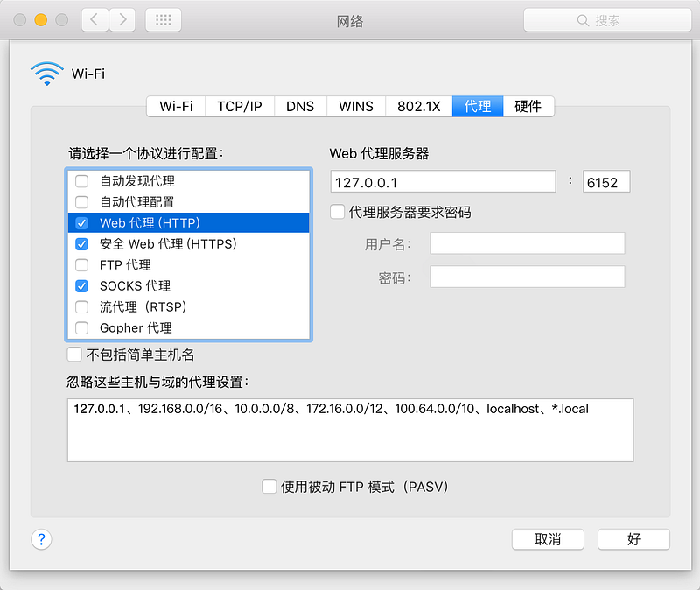Enable FTP 代理 checkbox
The image size is (700, 590).
coord(81,265)
